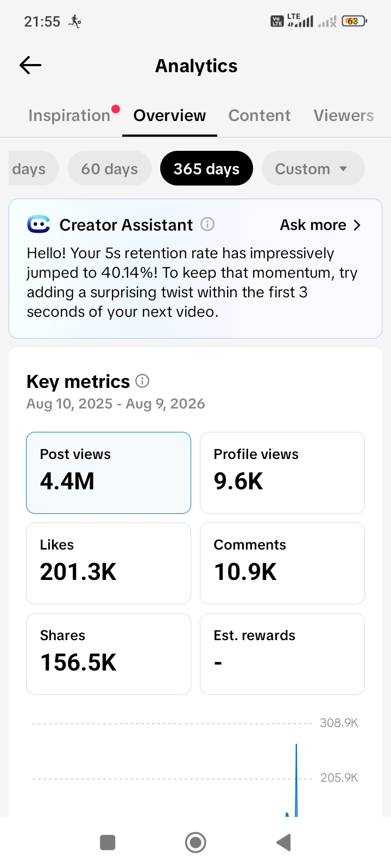
Task: Select the 60 days range chip
Action: 110,169
